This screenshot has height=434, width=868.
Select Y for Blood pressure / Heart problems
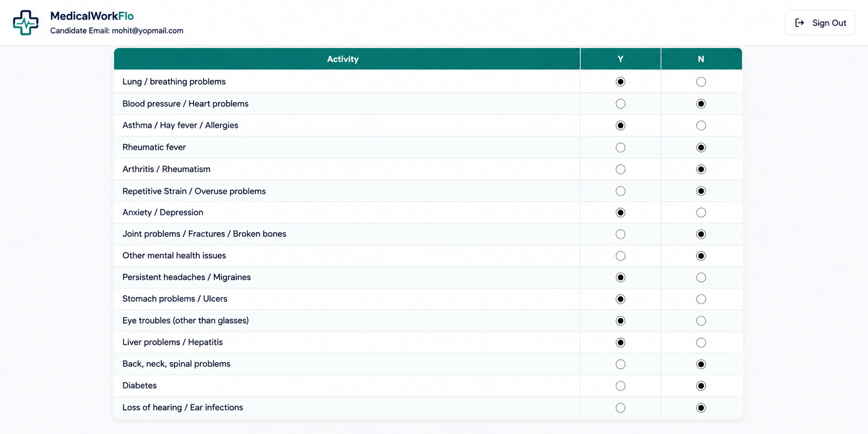(620, 104)
